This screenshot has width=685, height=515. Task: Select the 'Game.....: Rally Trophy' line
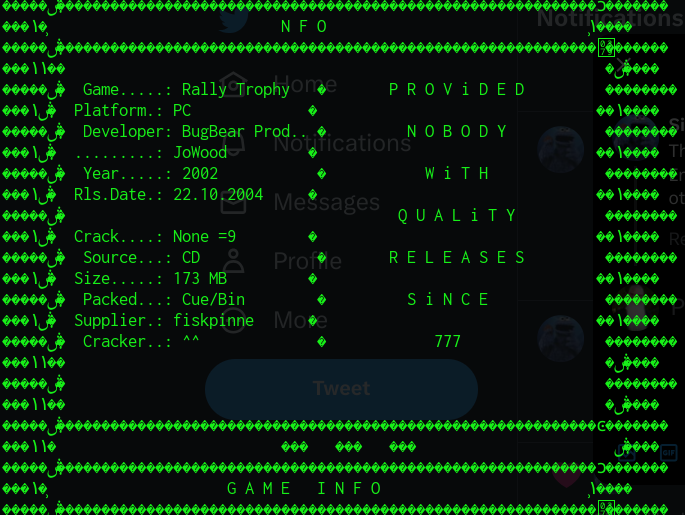tap(186, 90)
